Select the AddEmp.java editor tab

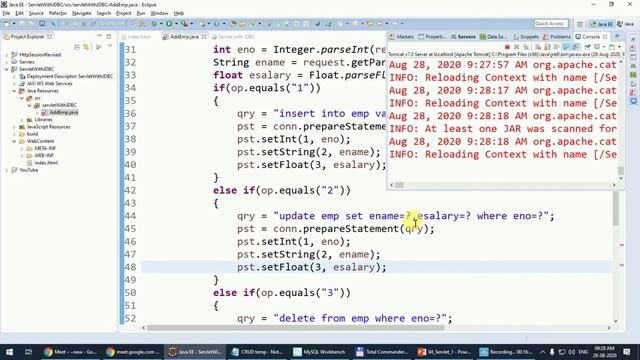coord(184,37)
